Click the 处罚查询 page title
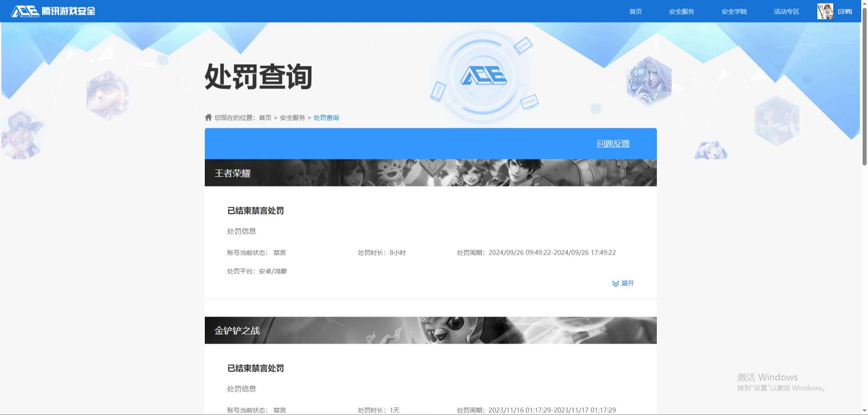868x415 pixels. (x=259, y=76)
